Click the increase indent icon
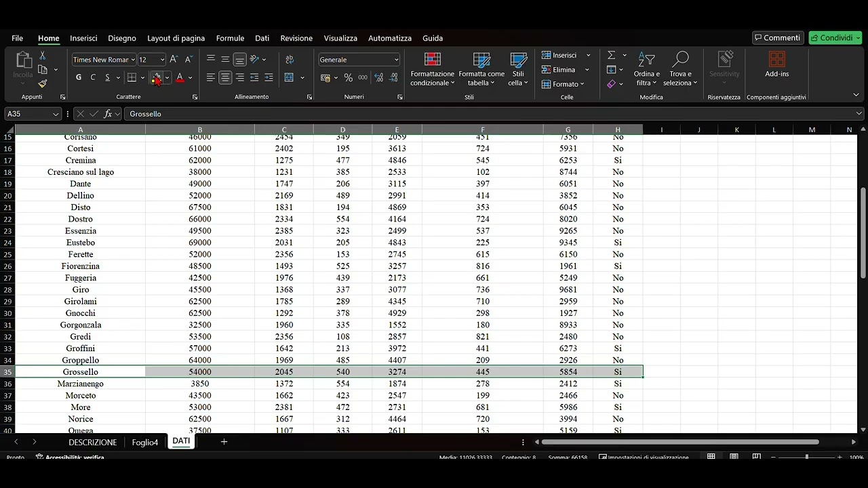The width and height of the screenshot is (868, 488). click(269, 78)
